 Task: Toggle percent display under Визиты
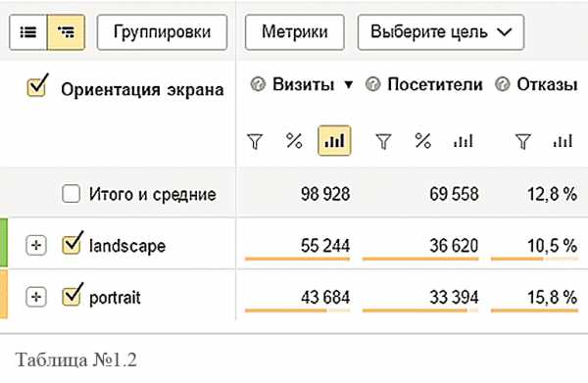(294, 141)
